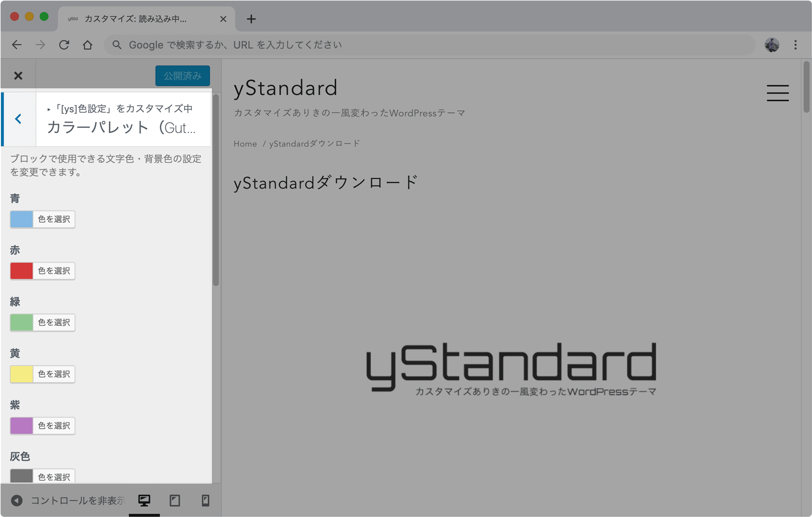Click the yStandard site title link
This screenshot has width=812, height=517.
(285, 88)
